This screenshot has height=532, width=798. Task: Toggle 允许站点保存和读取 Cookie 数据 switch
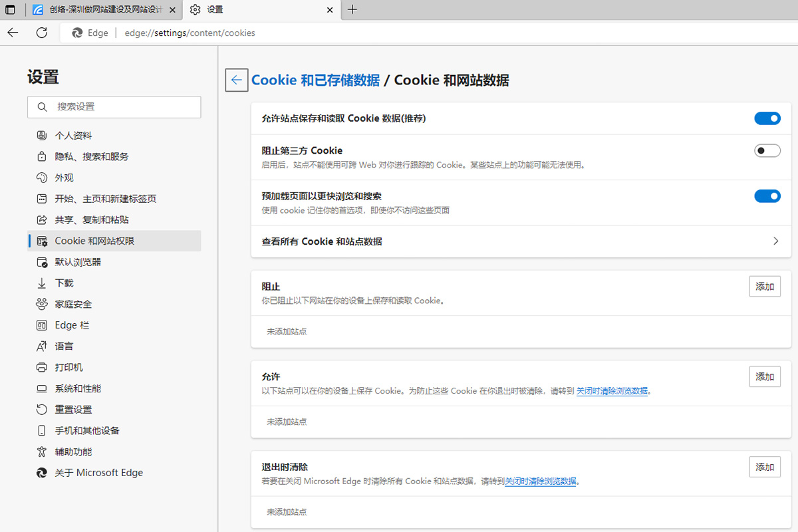pyautogui.click(x=767, y=118)
